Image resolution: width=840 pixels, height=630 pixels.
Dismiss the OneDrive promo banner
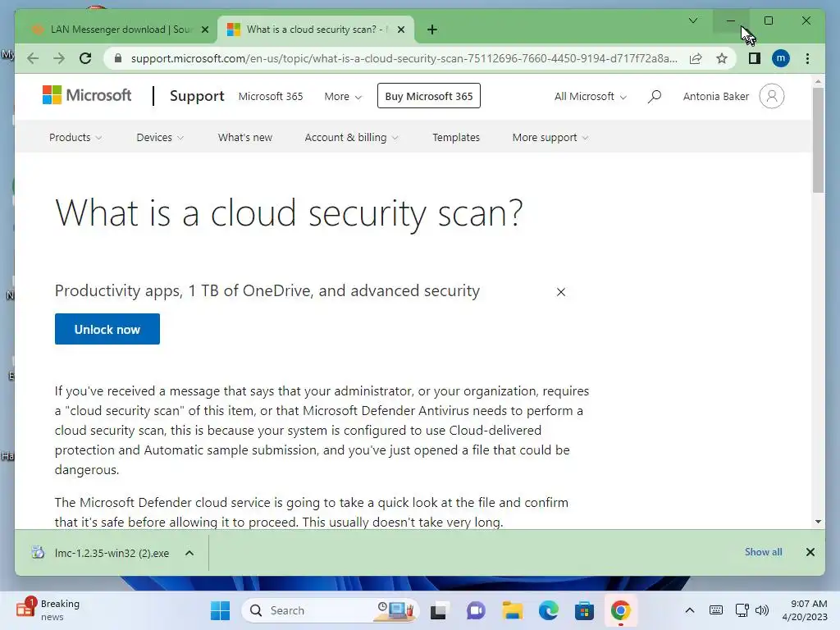coord(561,292)
